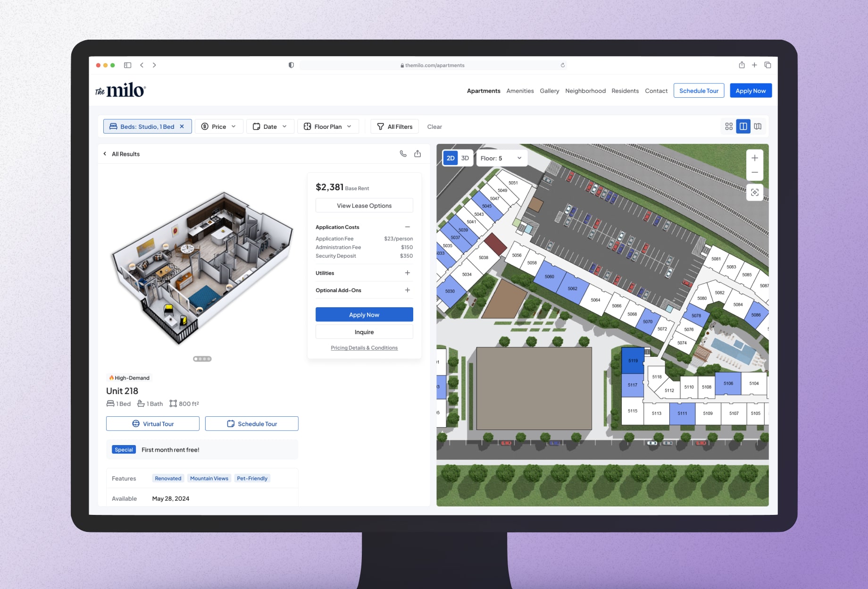
Task: Open the Residents nav item
Action: 625,91
